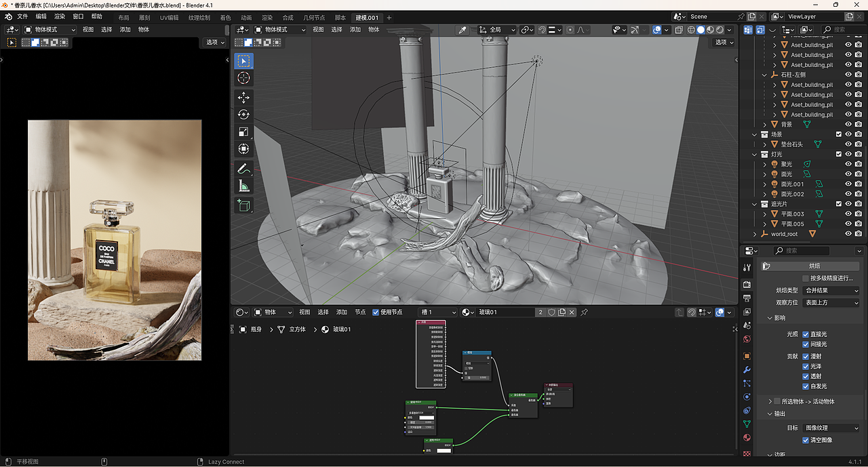Open the World properties tab
Screen dimensions: 868x467
point(747,340)
